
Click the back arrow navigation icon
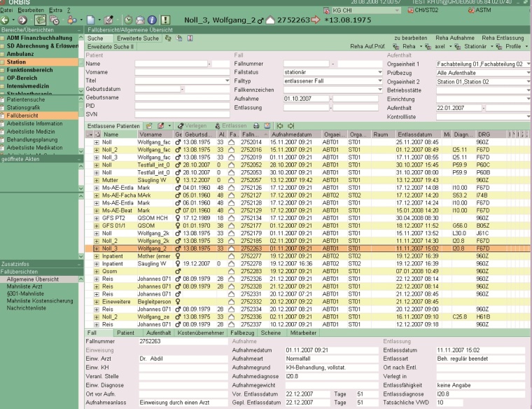coord(6,21)
